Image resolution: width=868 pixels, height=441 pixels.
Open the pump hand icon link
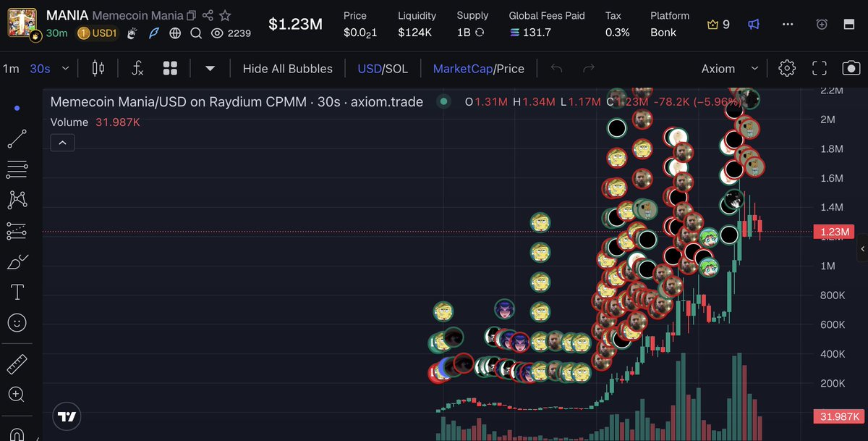[132, 33]
